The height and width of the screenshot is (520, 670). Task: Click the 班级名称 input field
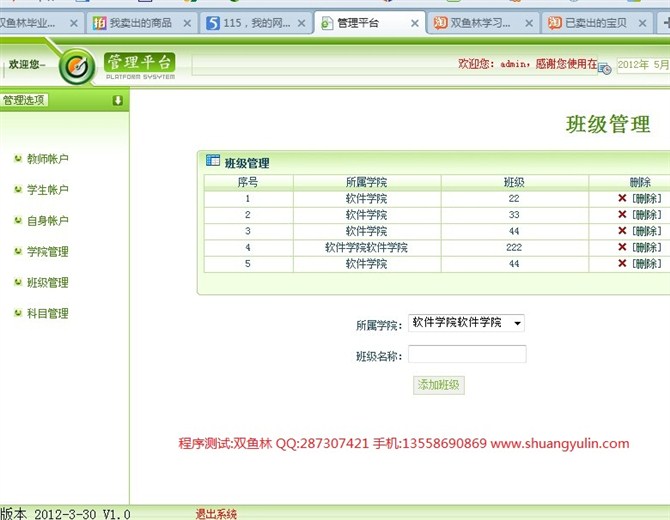(x=467, y=354)
